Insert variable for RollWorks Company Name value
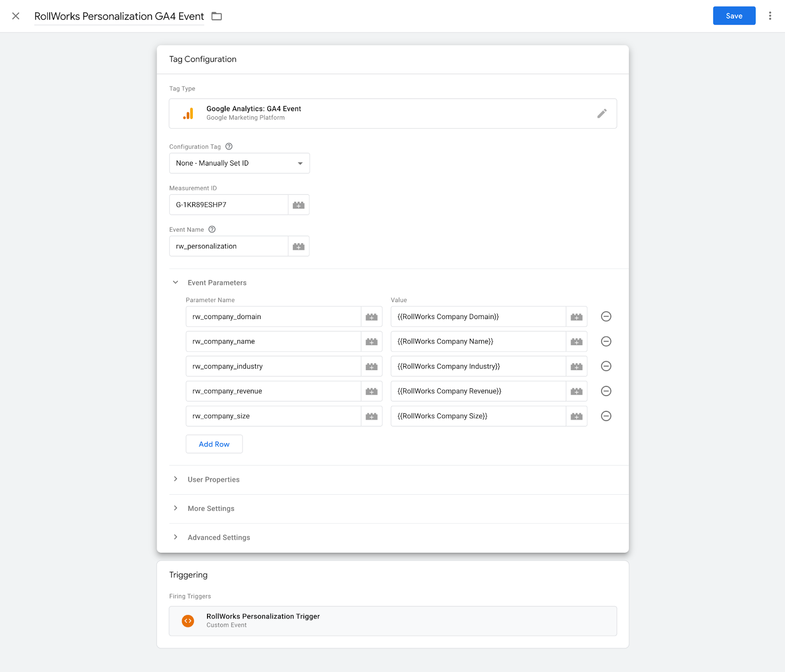Image resolution: width=785 pixels, height=672 pixels. tap(576, 341)
